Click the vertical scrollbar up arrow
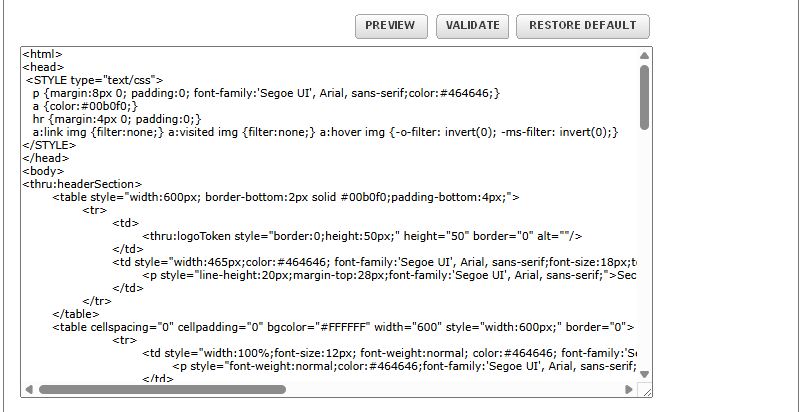 tap(644, 55)
